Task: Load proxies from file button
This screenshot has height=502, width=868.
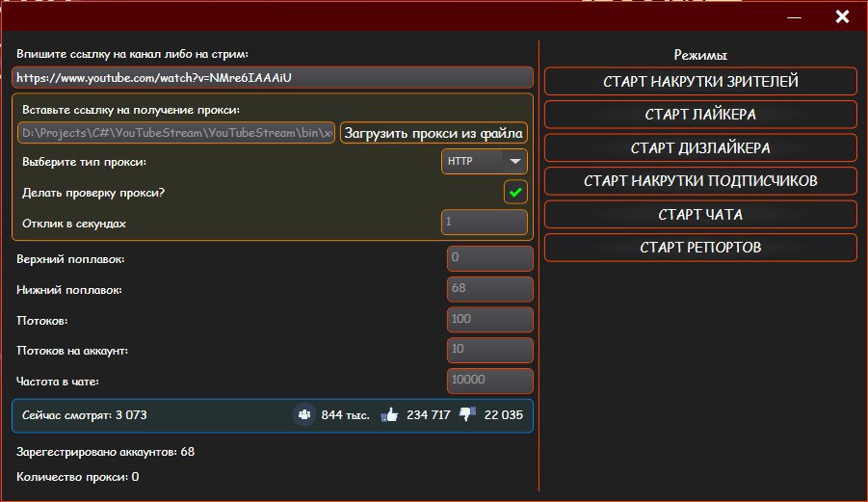Action: [434, 133]
